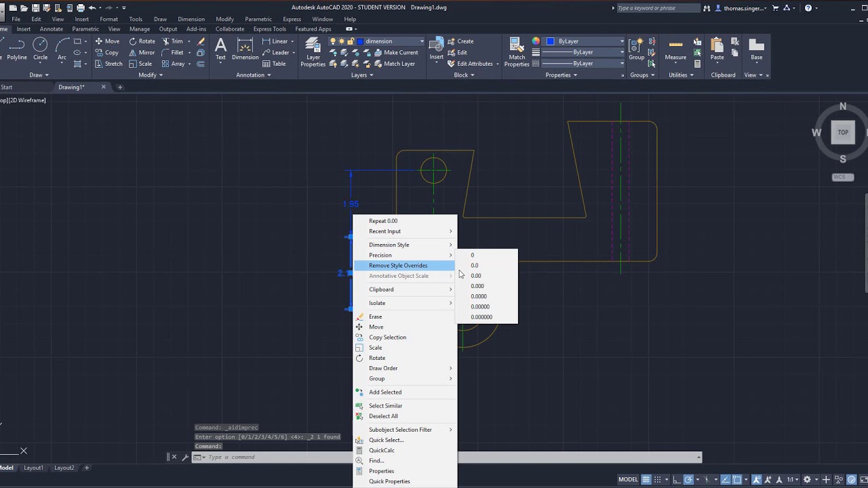
Task: Open the annotation scale 1:1 dropdown
Action: (x=793, y=479)
